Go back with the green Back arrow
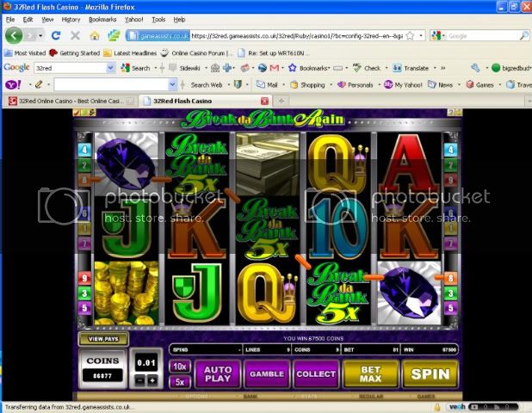The image size is (532, 413). [14, 35]
